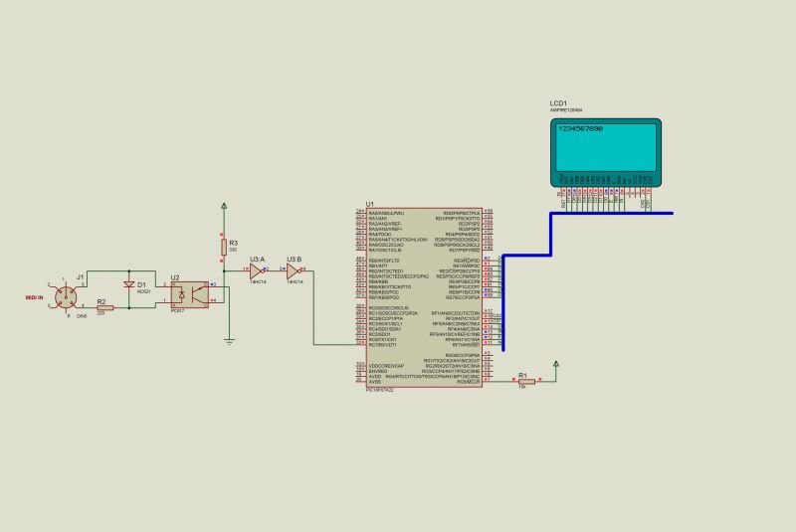This screenshot has width=796, height=532.
Task: Click the wire between J1 and D1
Action: click(x=104, y=269)
